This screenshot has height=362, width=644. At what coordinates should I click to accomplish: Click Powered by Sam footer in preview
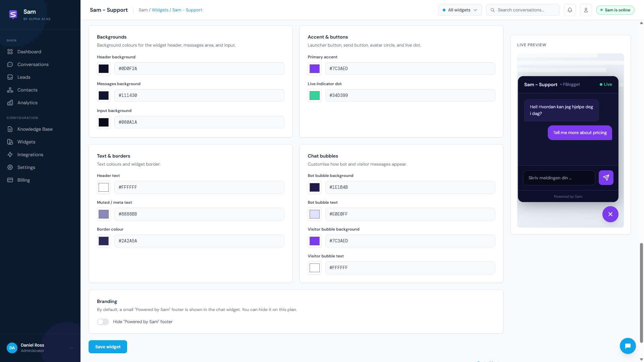coord(568,197)
